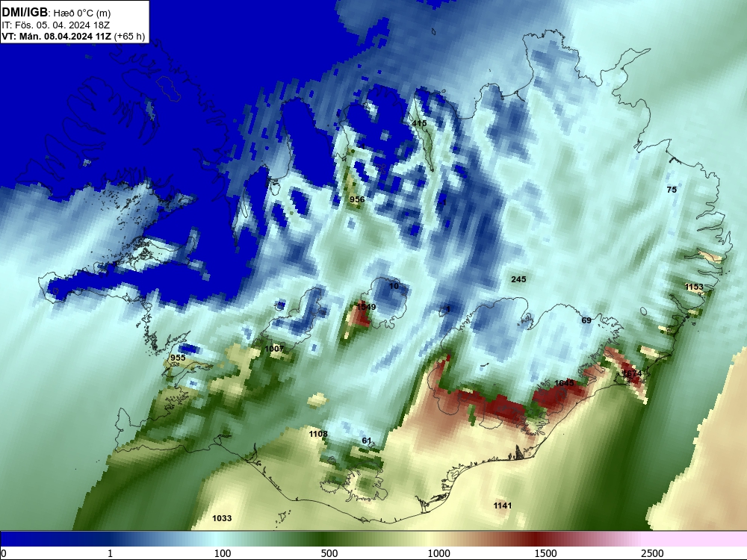This screenshot has width=747, height=560.
Task: Click the 'DMI/IGB: Hæð 0°C (m)' title text
Action: tap(57, 13)
